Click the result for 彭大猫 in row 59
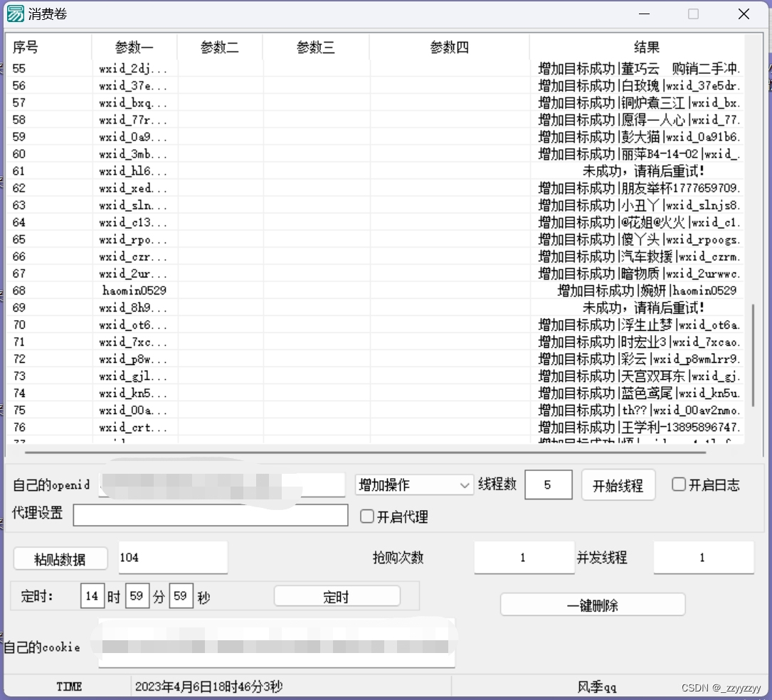 click(638, 137)
